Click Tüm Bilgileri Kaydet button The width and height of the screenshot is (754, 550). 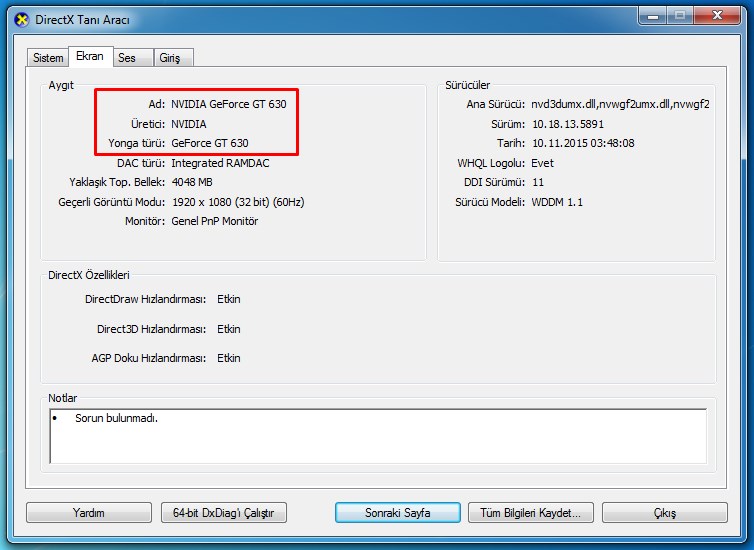[x=530, y=513]
